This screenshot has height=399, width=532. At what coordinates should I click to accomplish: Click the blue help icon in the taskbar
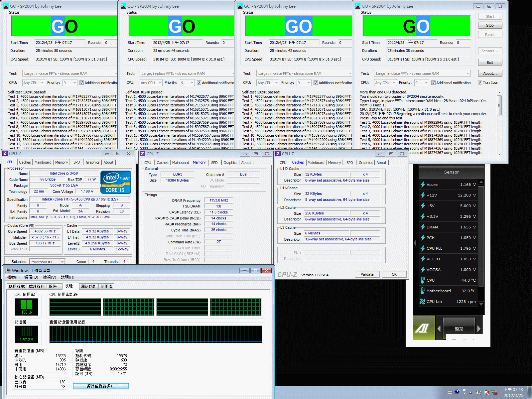tap(457, 392)
